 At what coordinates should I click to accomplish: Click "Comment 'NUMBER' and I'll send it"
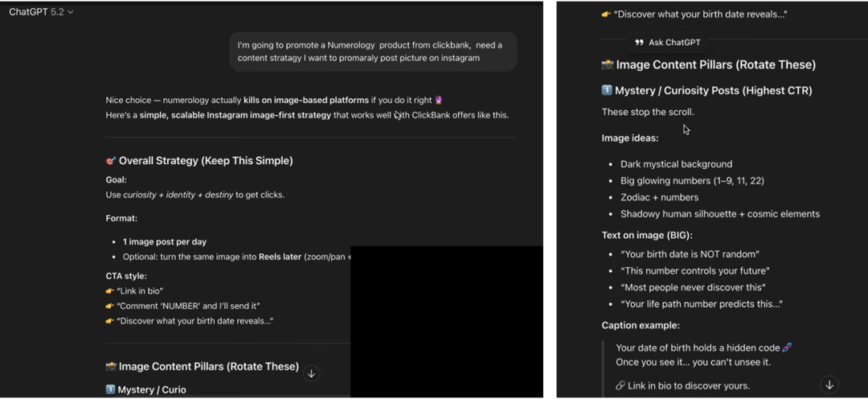[183, 306]
